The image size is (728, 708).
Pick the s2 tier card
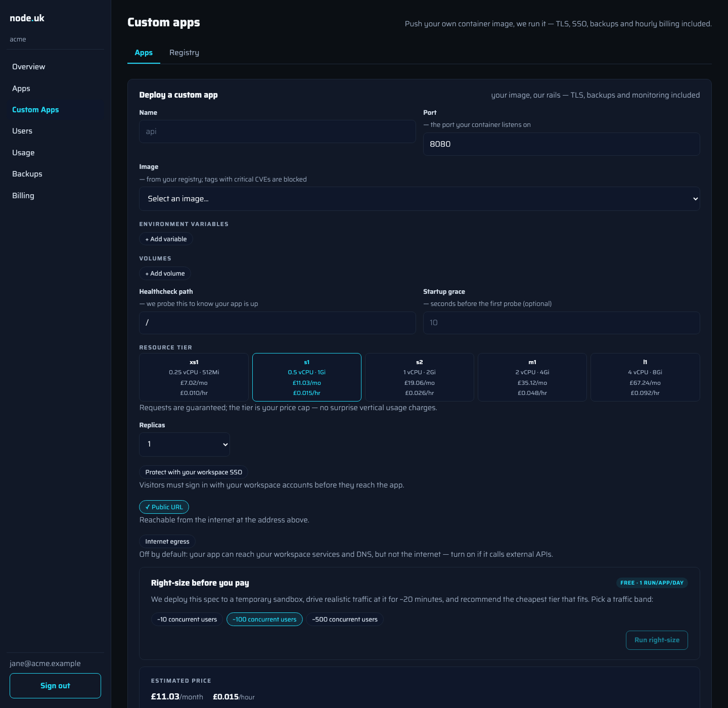(x=420, y=377)
